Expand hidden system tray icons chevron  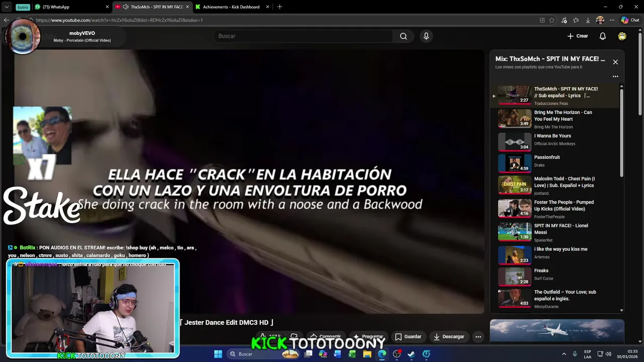[564, 354]
